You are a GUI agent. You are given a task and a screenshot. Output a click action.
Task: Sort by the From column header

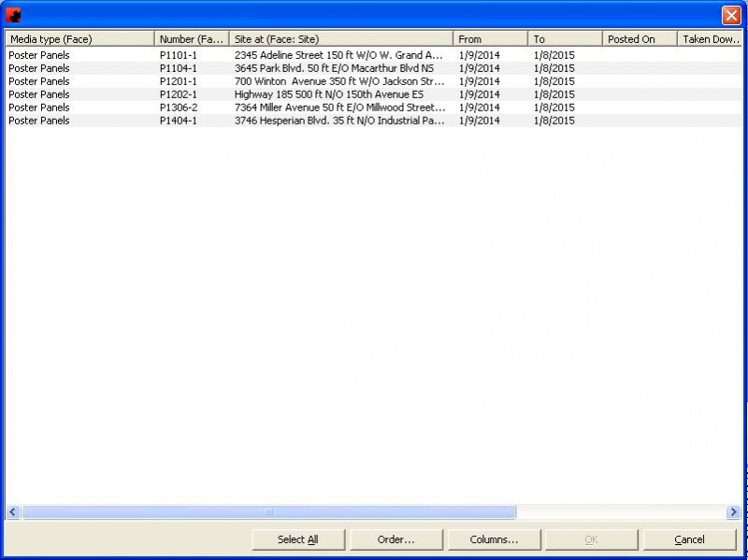coord(490,39)
